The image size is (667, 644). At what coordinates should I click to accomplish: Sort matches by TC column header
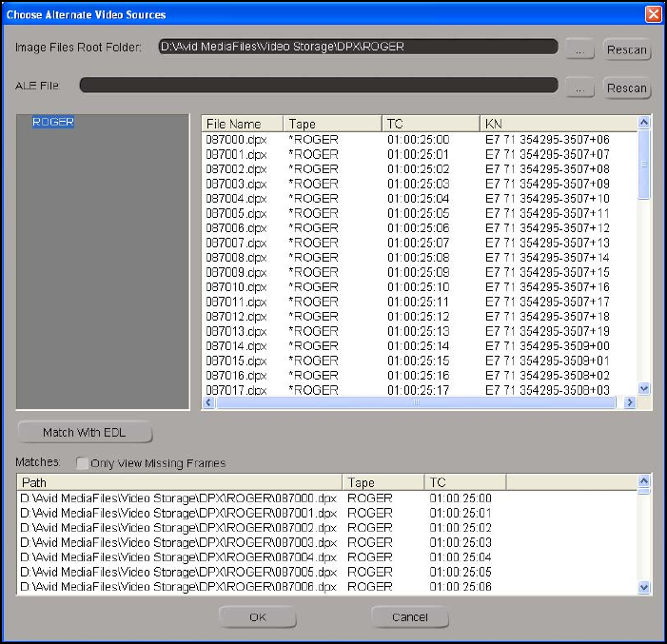click(x=465, y=482)
